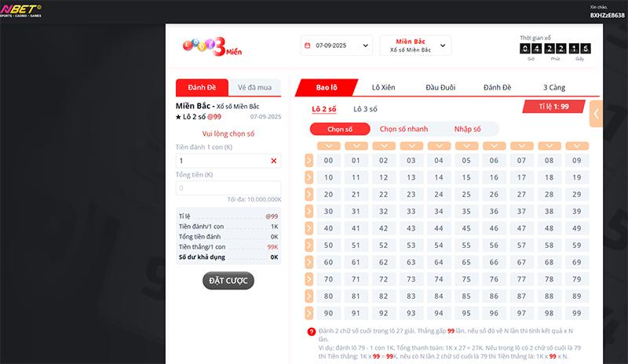This screenshot has height=364, width=628.
Task: Click the orange arrow for row 50
Action: point(309,246)
